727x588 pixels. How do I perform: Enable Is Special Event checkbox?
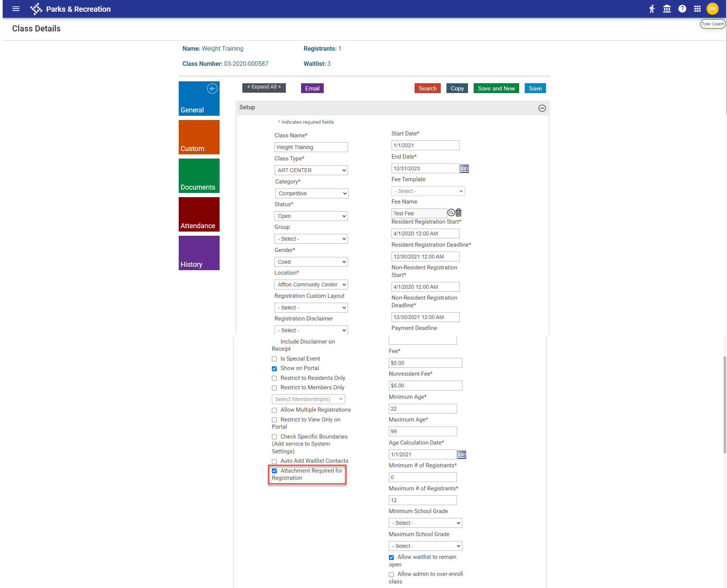tap(275, 359)
